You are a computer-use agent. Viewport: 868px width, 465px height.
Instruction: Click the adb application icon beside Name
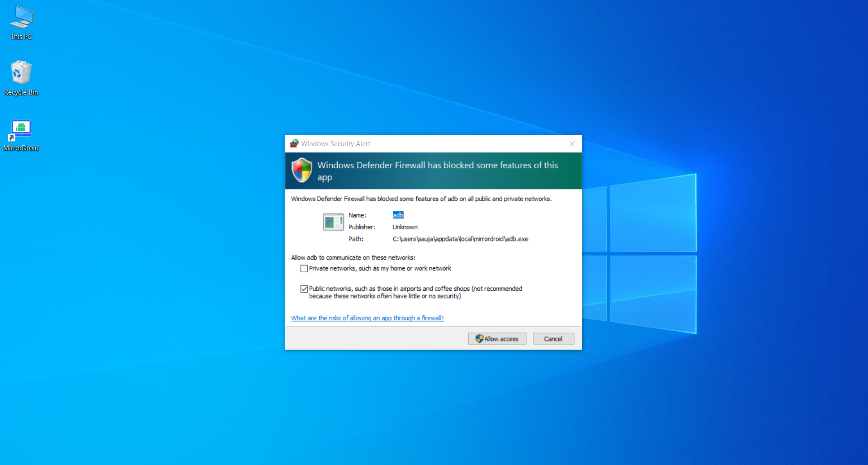[334, 222]
